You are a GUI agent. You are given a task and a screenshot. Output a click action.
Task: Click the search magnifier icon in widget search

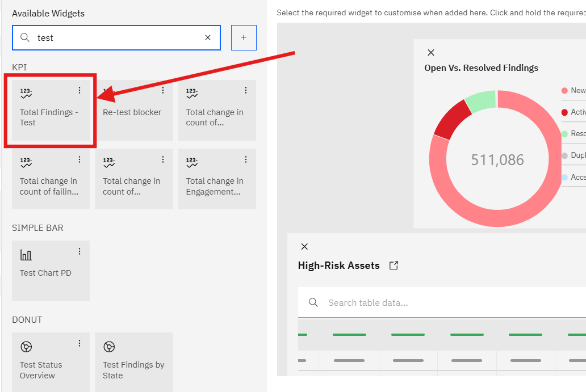click(24, 37)
